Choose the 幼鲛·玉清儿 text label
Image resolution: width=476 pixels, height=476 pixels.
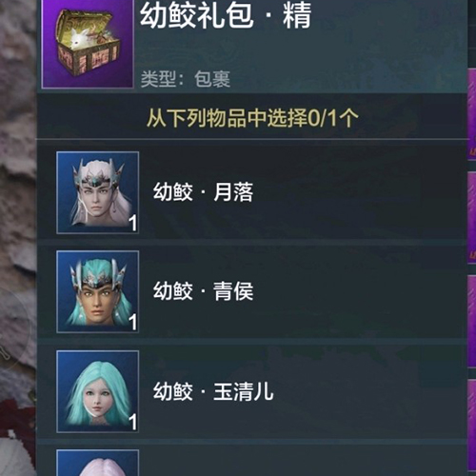click(213, 391)
